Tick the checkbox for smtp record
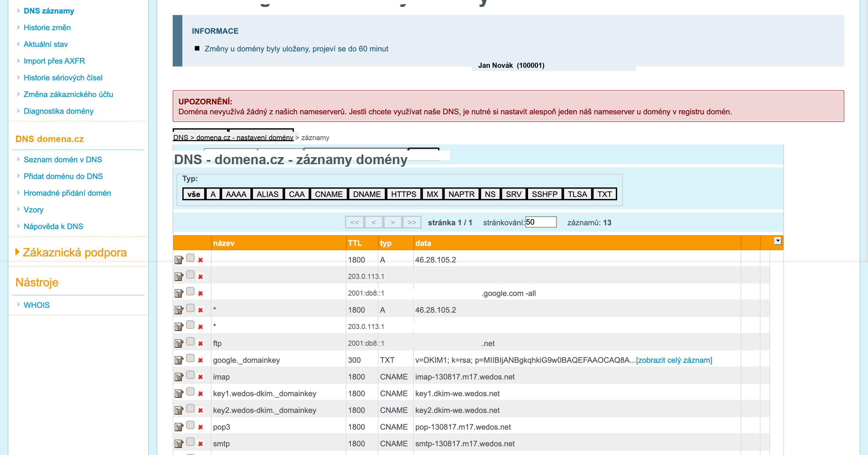This screenshot has height=455, width=868. pyautogui.click(x=190, y=442)
